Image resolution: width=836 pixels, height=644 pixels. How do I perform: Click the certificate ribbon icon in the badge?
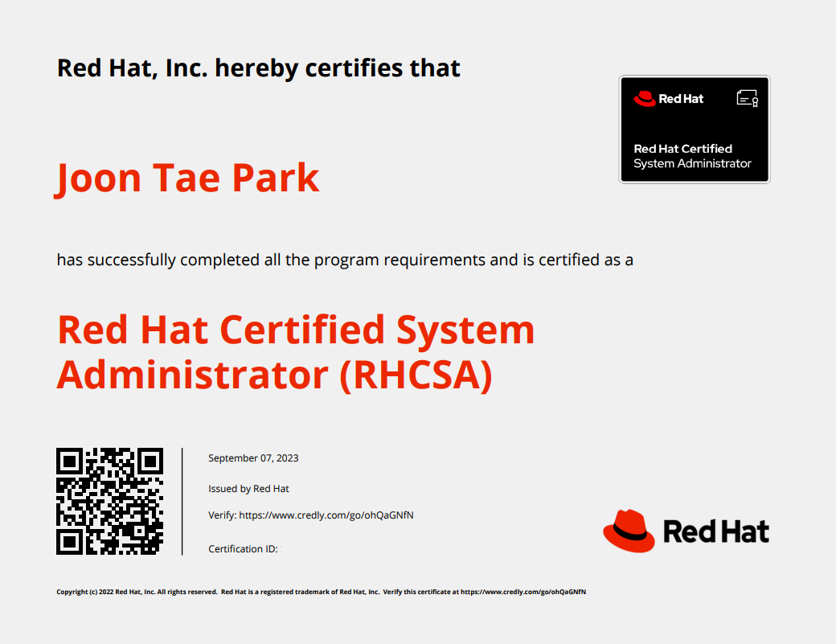(x=748, y=99)
